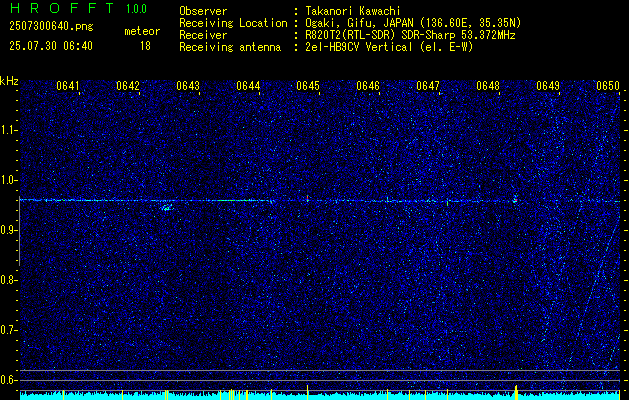
Task: Click the 0.9 kHz axis label
Action: [x=8, y=230]
